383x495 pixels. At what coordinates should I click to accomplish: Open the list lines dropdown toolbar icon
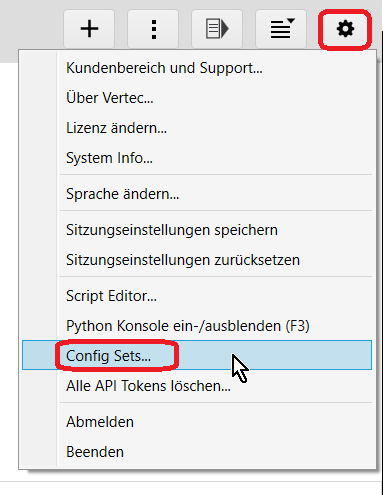tap(281, 29)
